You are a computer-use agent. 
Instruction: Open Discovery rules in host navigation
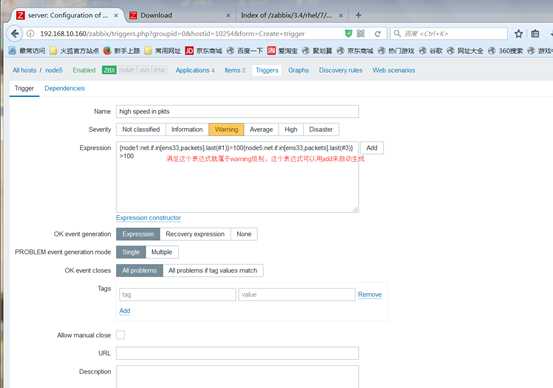pos(341,70)
